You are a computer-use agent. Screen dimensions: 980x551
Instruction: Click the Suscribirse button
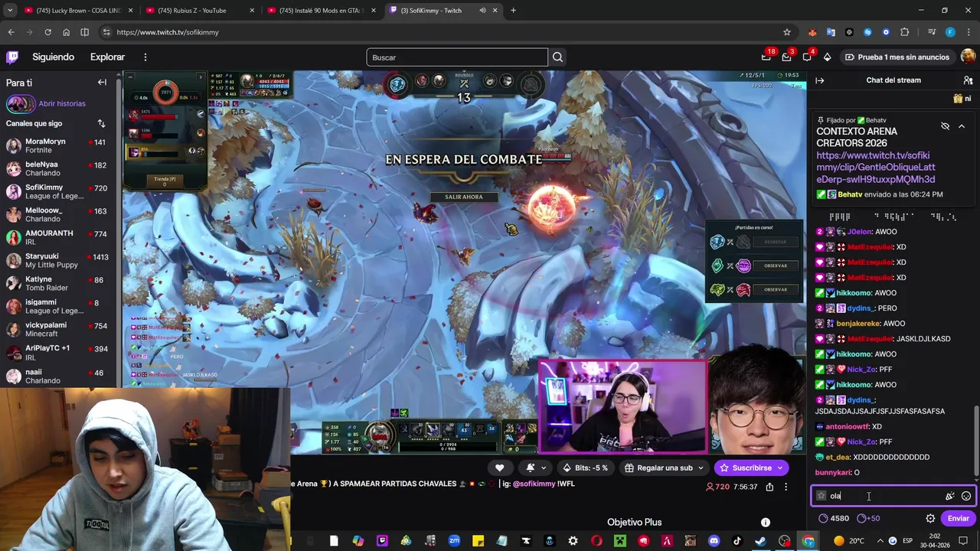pos(751,468)
